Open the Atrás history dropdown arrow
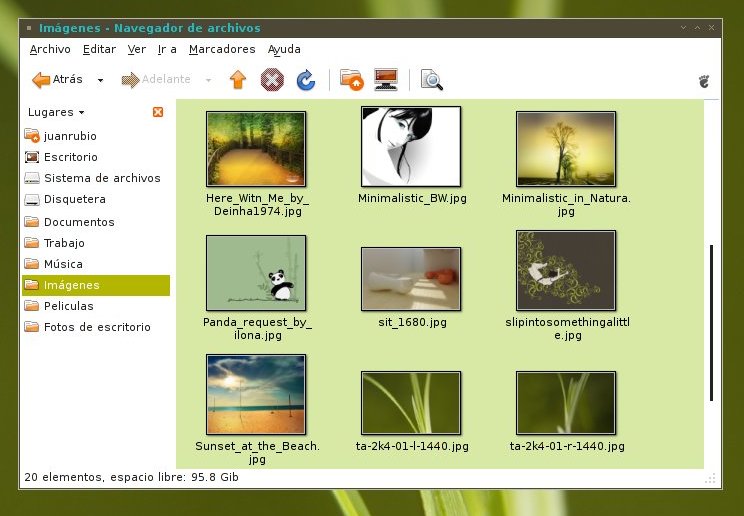The image size is (744, 516). [x=100, y=80]
